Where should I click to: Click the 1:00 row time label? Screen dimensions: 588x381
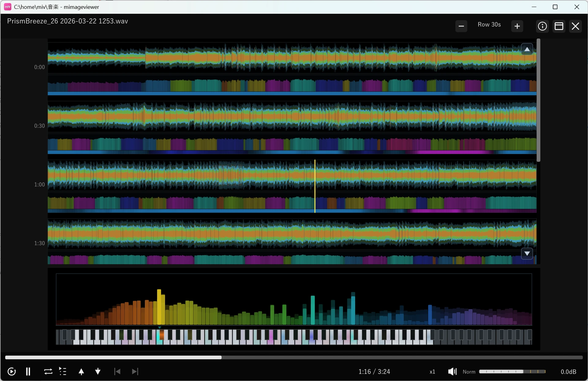40,185
